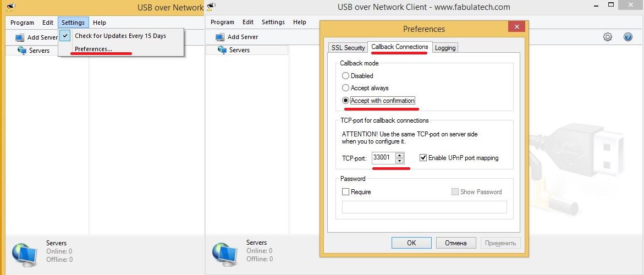Click the Отмена cancel button
Screen dimensions: 644x275
point(456,243)
